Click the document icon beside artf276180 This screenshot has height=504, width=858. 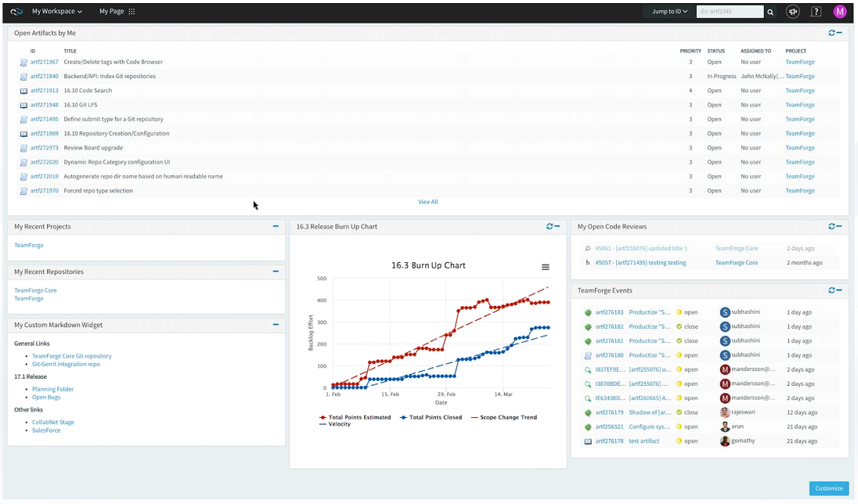click(x=588, y=355)
